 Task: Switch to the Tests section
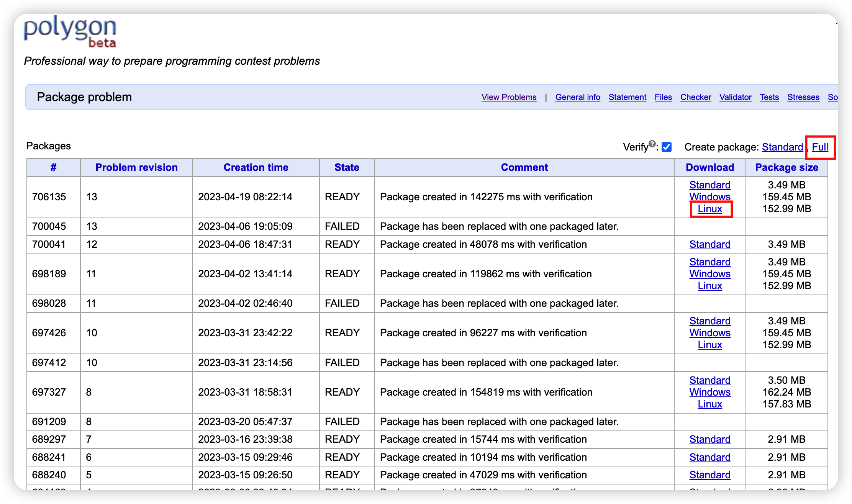pyautogui.click(x=769, y=97)
